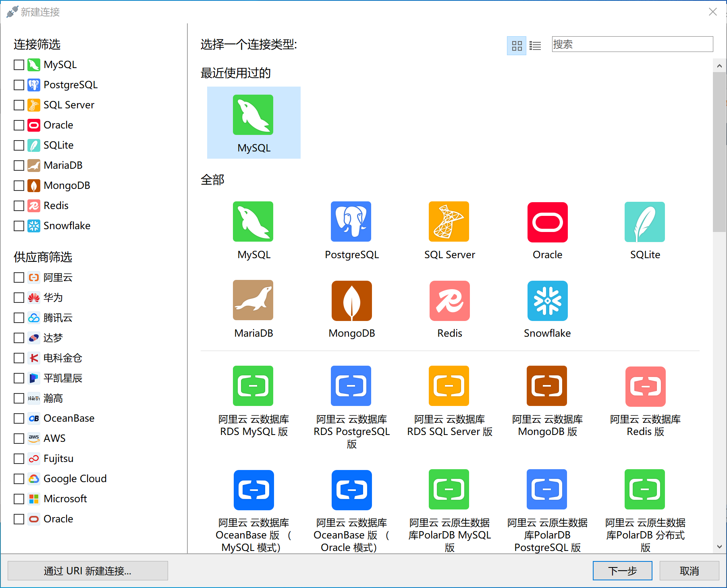The height and width of the screenshot is (588, 727).
Task: Check the Google Cloud vendor checkbox
Action: pyautogui.click(x=19, y=479)
